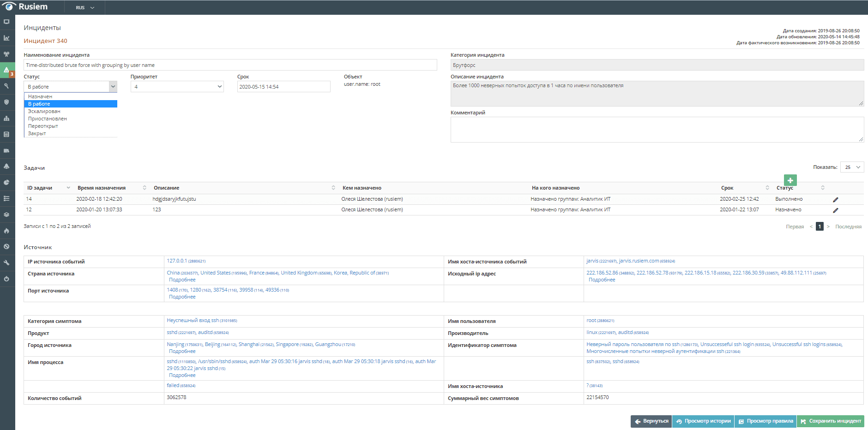The height and width of the screenshot is (430, 868).
Task: Open the incidents warning triangle sidebar icon
Action: pyautogui.click(x=6, y=70)
